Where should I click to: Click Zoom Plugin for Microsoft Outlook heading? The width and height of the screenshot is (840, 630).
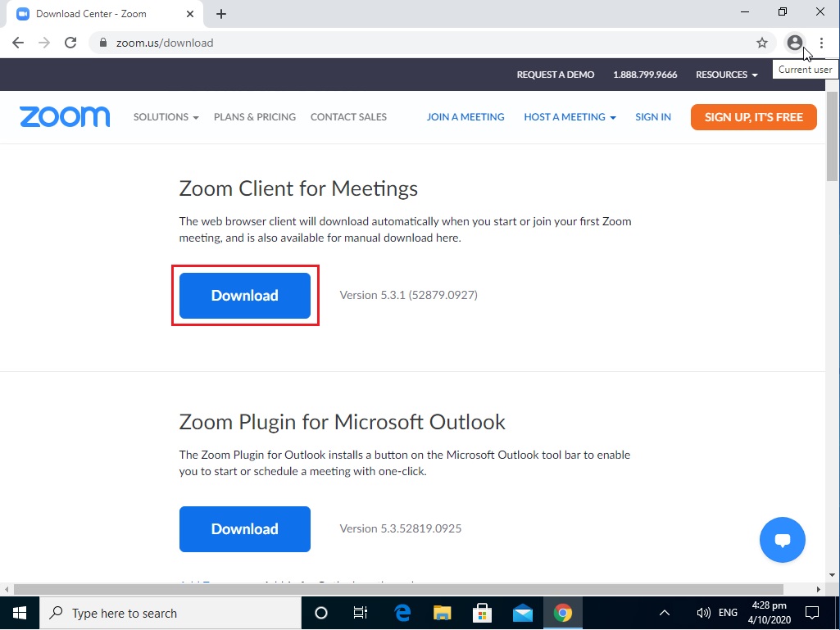click(343, 422)
